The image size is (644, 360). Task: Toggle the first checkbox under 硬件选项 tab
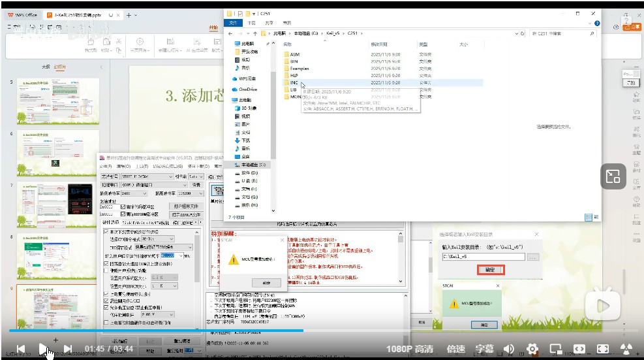click(x=107, y=231)
